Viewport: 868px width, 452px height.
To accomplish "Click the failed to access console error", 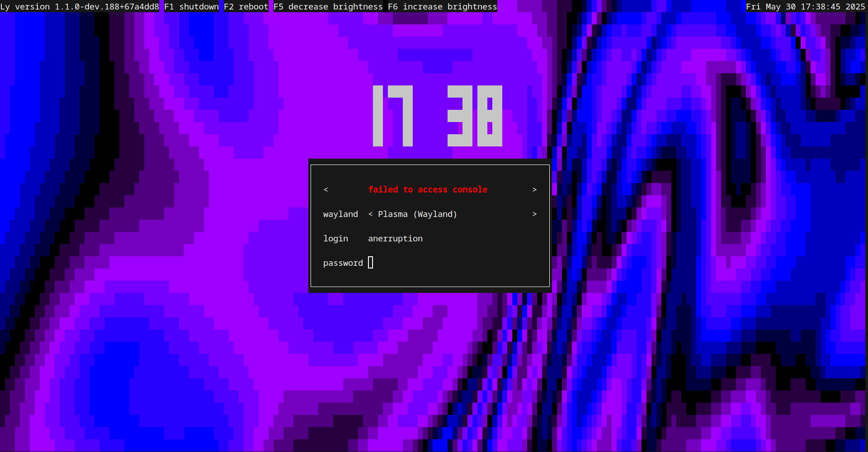I will click(x=428, y=189).
